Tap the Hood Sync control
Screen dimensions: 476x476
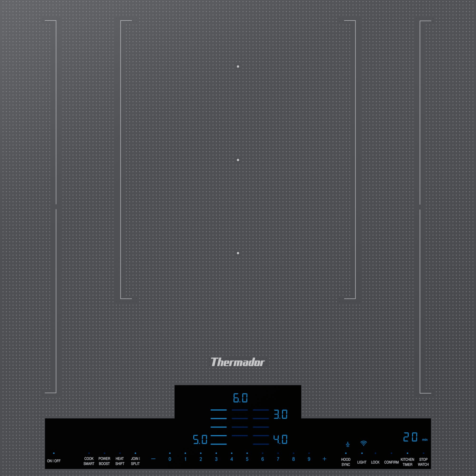click(x=346, y=462)
